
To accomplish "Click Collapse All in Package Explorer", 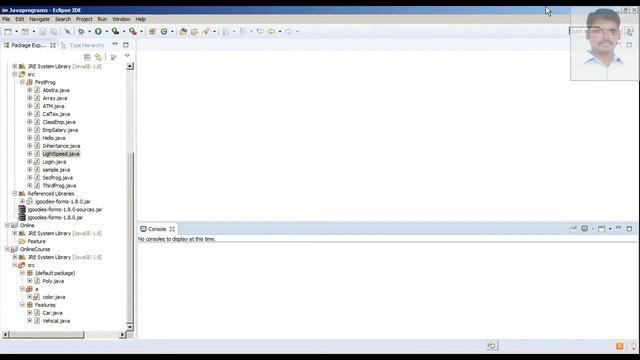I will click(87, 57).
